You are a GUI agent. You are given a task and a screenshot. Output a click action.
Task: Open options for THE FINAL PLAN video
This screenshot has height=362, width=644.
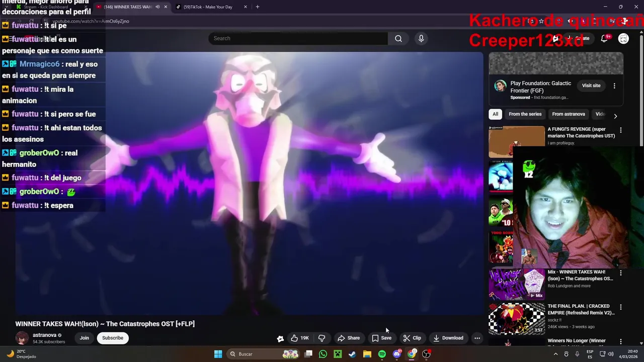(x=620, y=307)
